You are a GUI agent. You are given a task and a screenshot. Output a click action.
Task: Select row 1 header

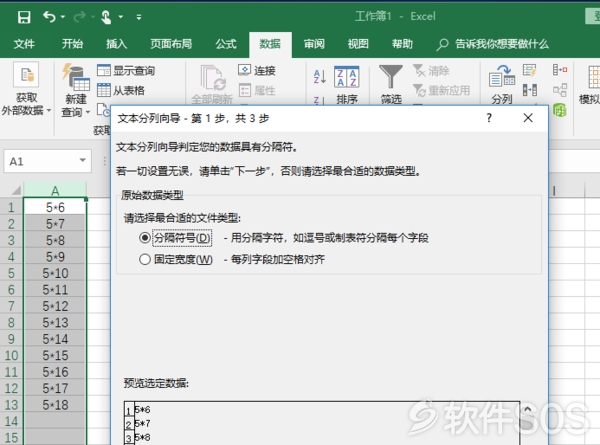(x=11, y=207)
